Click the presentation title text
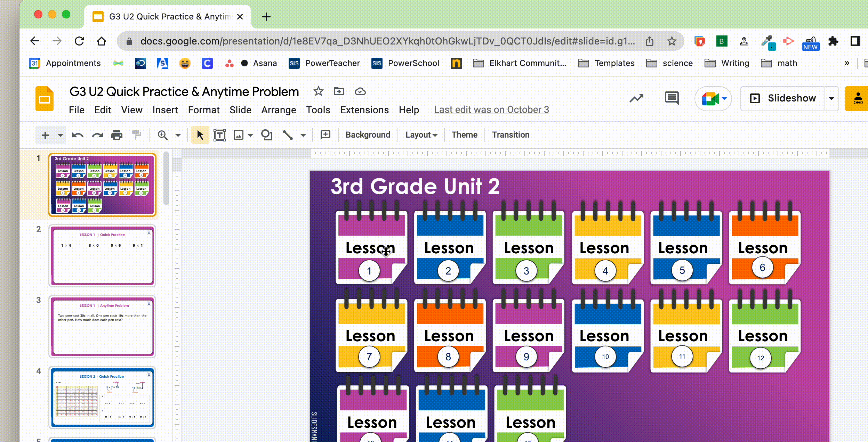This screenshot has width=868, height=442. [x=184, y=91]
